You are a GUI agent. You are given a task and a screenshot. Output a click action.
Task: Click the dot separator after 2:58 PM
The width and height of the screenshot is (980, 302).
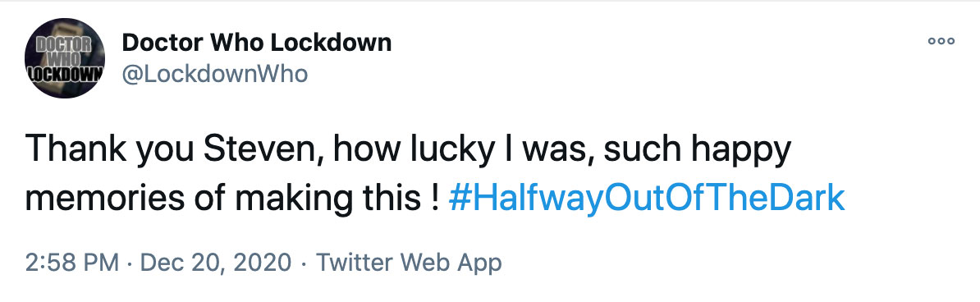[x=130, y=263]
